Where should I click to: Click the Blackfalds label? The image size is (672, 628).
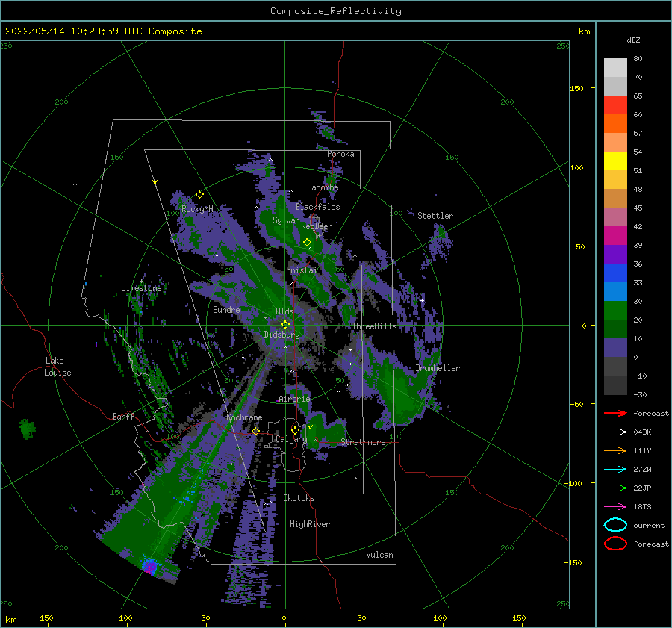point(317,207)
